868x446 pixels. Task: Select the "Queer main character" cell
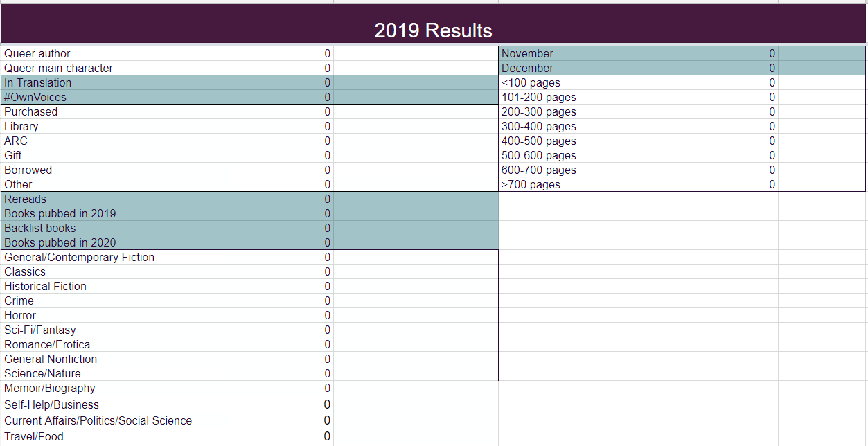pos(115,68)
